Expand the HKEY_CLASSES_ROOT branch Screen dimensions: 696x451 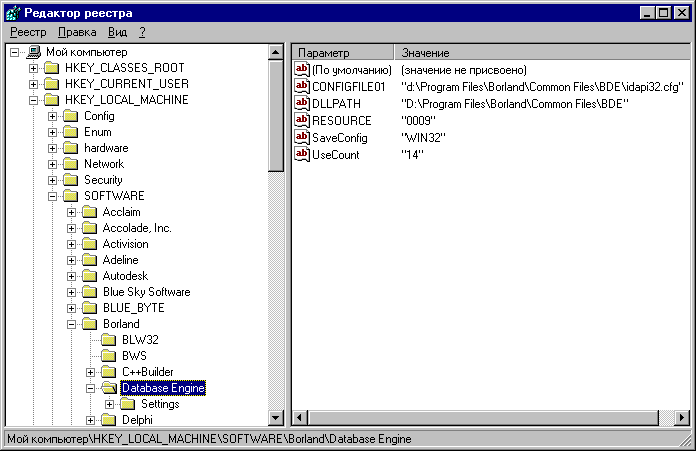(x=33, y=68)
